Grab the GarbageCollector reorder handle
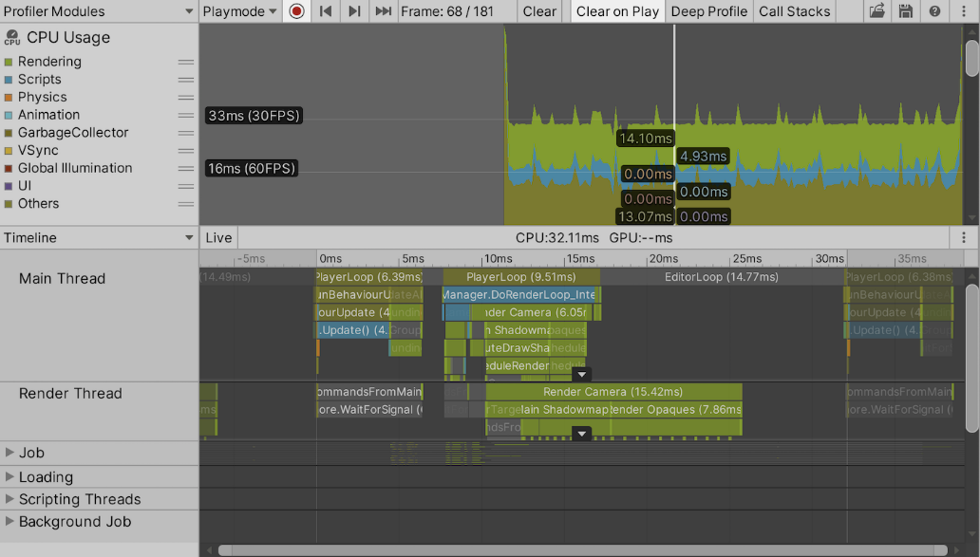The width and height of the screenshot is (980, 557). (x=185, y=133)
